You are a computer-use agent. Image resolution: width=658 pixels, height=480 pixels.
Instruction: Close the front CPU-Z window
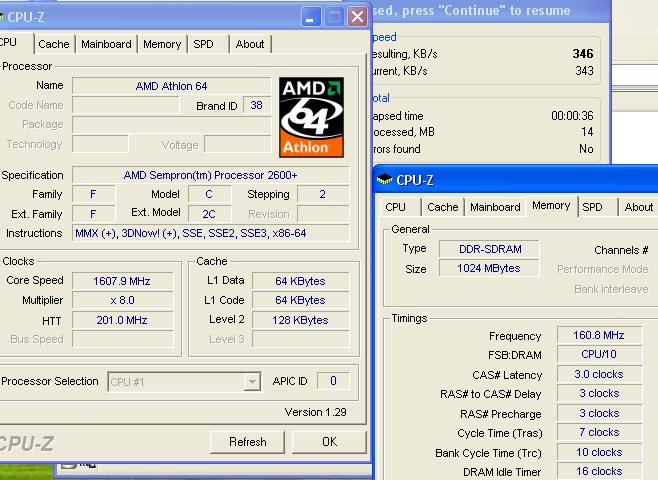click(358, 17)
